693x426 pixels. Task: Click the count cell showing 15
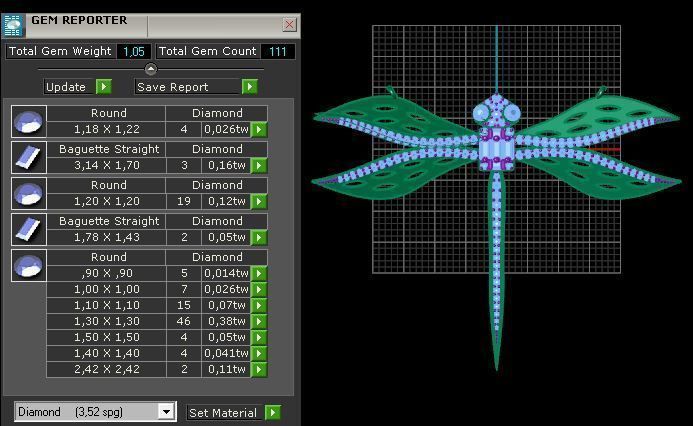(x=184, y=305)
